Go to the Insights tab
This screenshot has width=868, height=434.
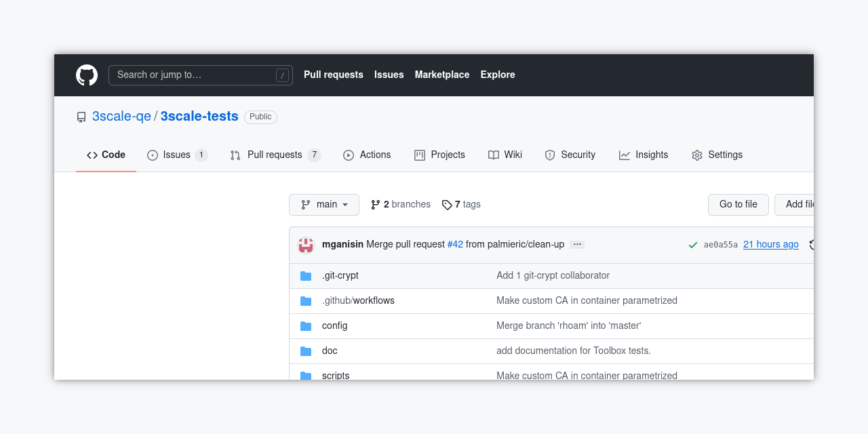point(644,155)
